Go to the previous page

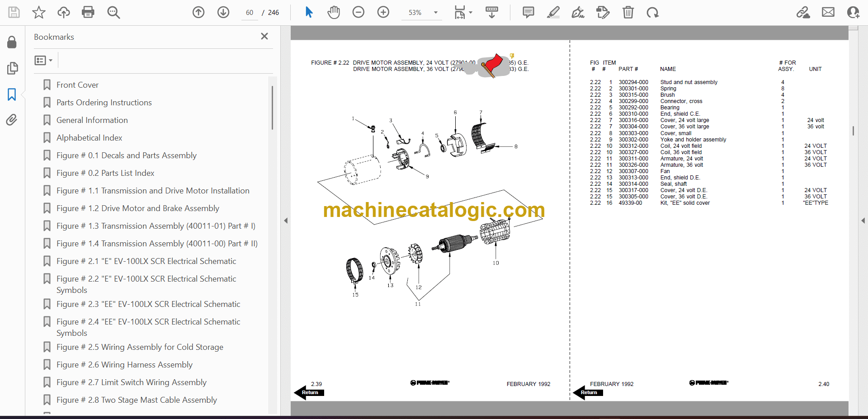[x=198, y=12]
